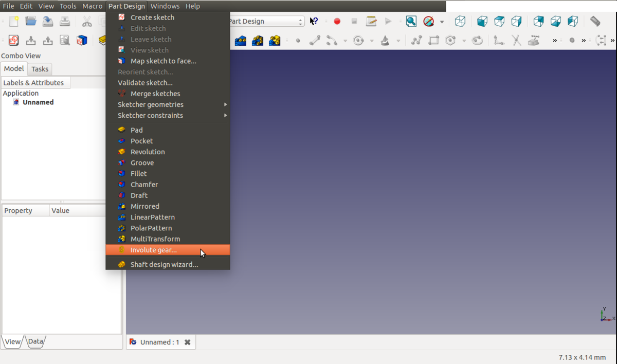Viewport: 617px width, 364px height.
Task: Click the MultiTransform toolbar icon
Action: click(x=275, y=40)
